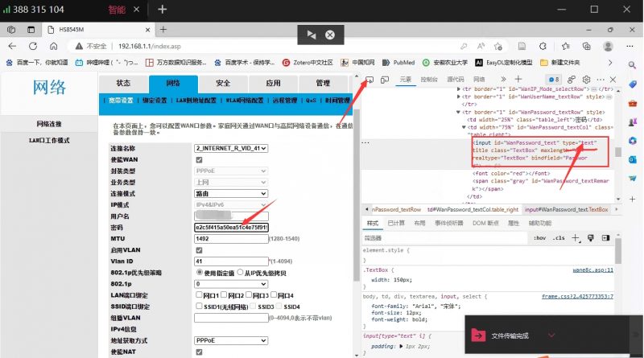
Task: Switch to the 状态 router tab
Action: click(x=123, y=84)
